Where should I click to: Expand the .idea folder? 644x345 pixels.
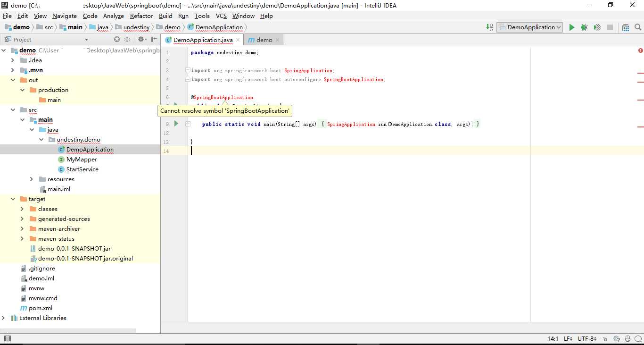click(13, 60)
